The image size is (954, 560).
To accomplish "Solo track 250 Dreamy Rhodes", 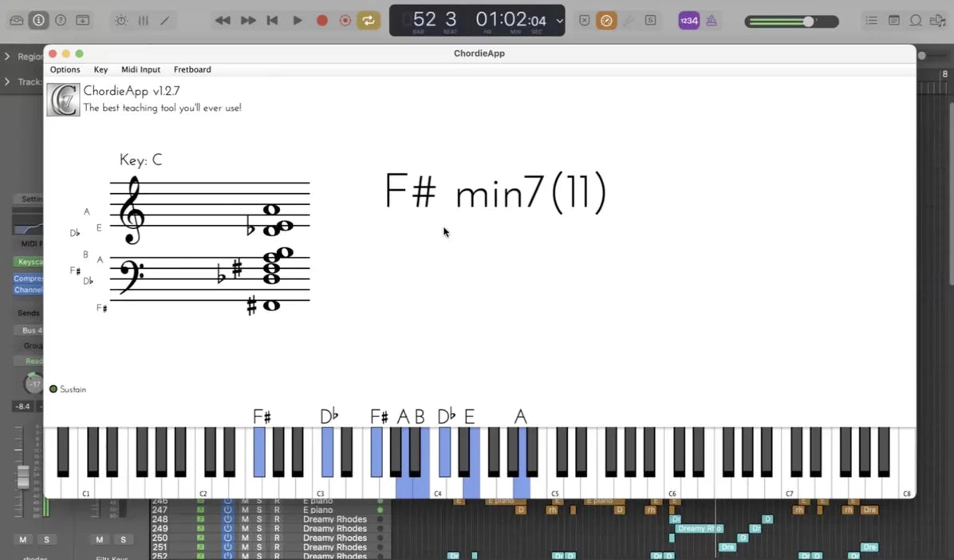I will click(x=259, y=538).
